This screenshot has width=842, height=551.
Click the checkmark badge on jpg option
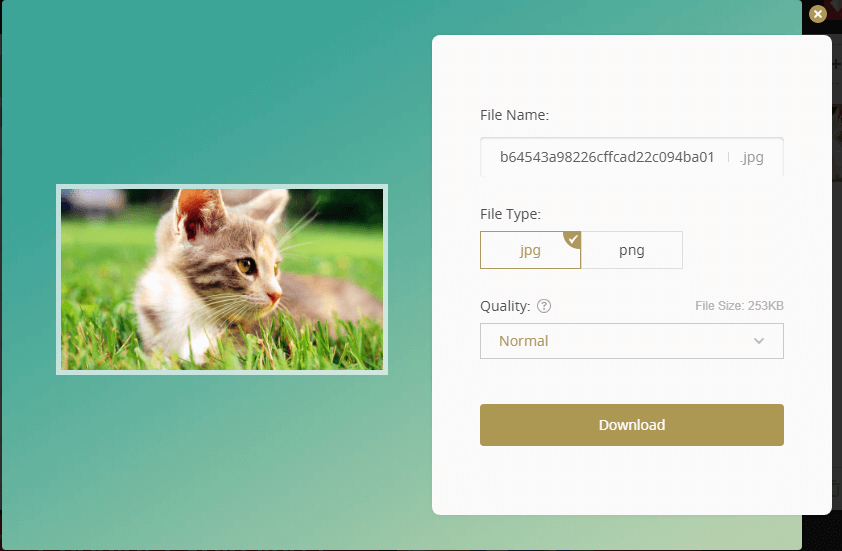[572, 239]
